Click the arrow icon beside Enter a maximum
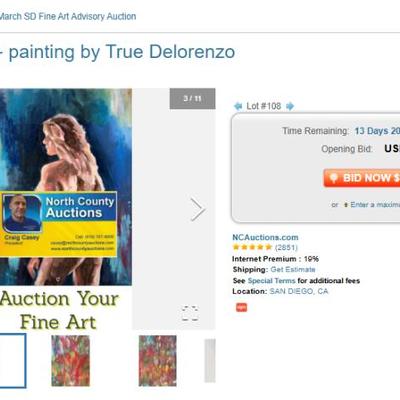 click(346, 205)
